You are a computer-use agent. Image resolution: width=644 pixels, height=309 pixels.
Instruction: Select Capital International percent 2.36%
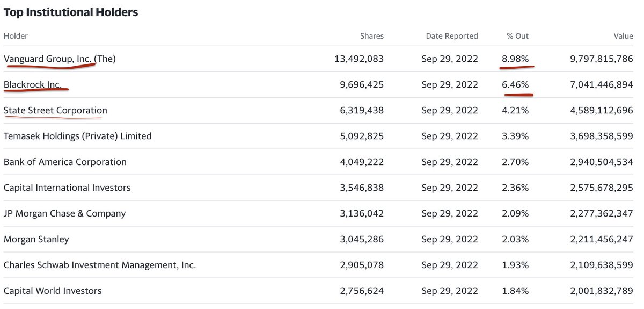(x=515, y=188)
